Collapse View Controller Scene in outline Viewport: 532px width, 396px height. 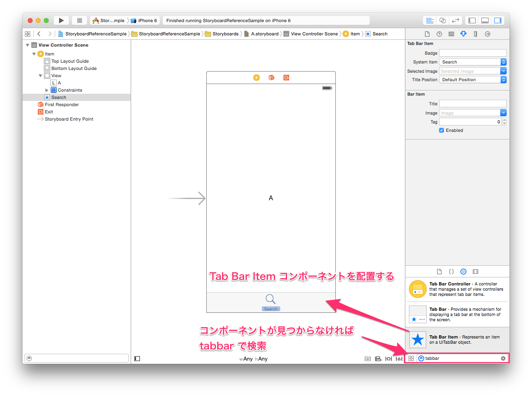(x=27, y=45)
